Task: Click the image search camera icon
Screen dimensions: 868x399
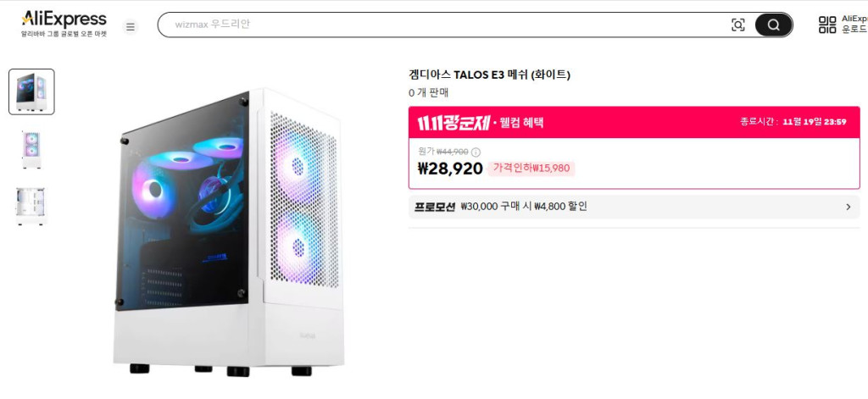Action: [738, 25]
